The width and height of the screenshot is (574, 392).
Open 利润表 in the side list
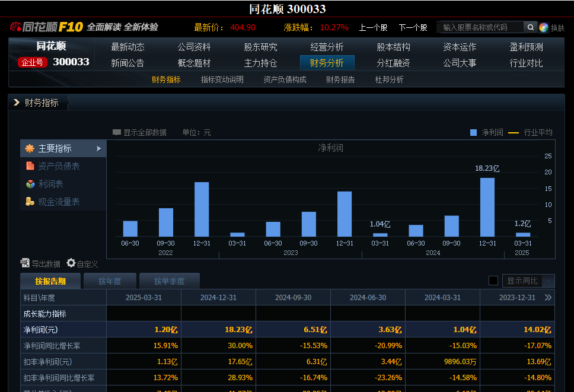(x=50, y=184)
